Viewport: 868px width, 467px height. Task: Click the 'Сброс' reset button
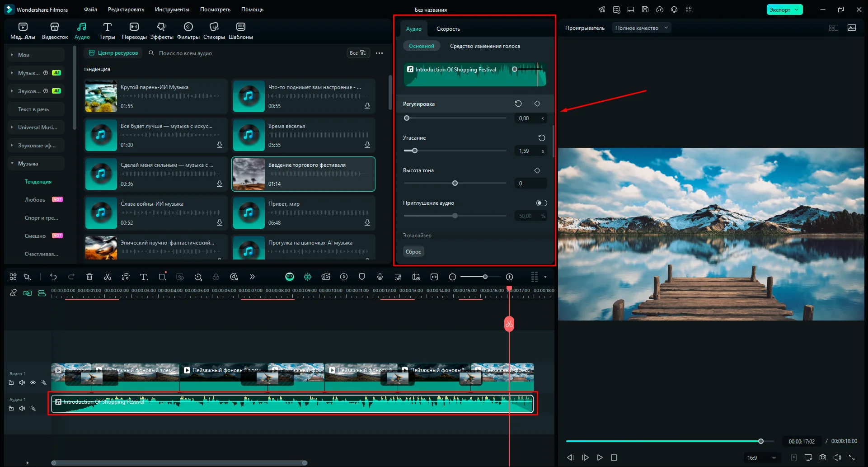(413, 252)
